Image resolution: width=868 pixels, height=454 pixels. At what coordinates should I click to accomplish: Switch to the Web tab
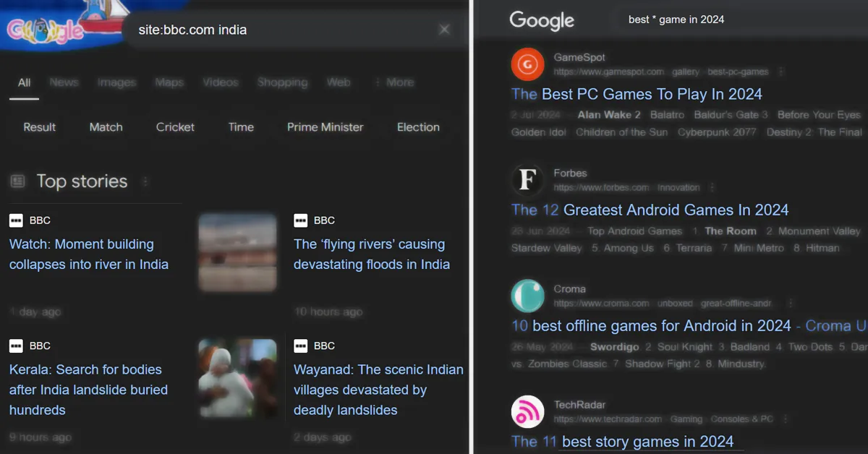(x=339, y=82)
